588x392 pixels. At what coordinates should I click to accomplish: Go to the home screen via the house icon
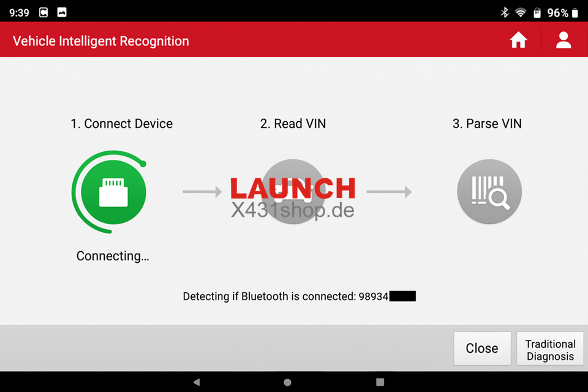pos(518,40)
